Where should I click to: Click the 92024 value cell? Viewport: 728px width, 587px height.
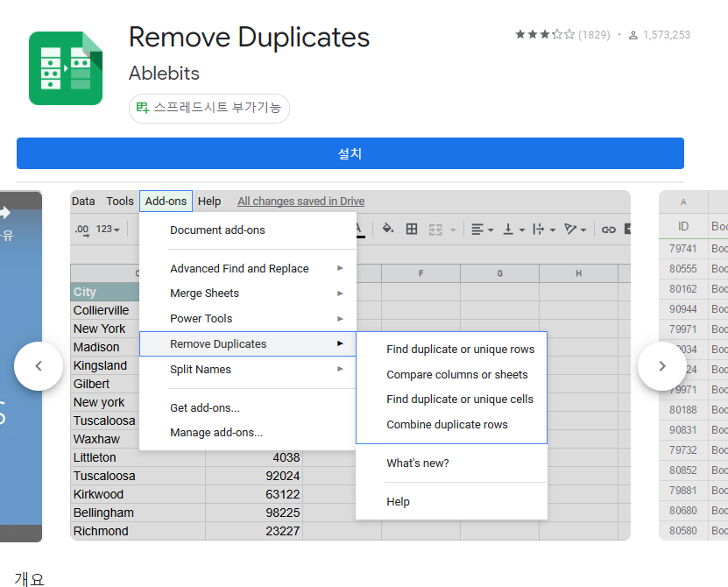(x=254, y=476)
